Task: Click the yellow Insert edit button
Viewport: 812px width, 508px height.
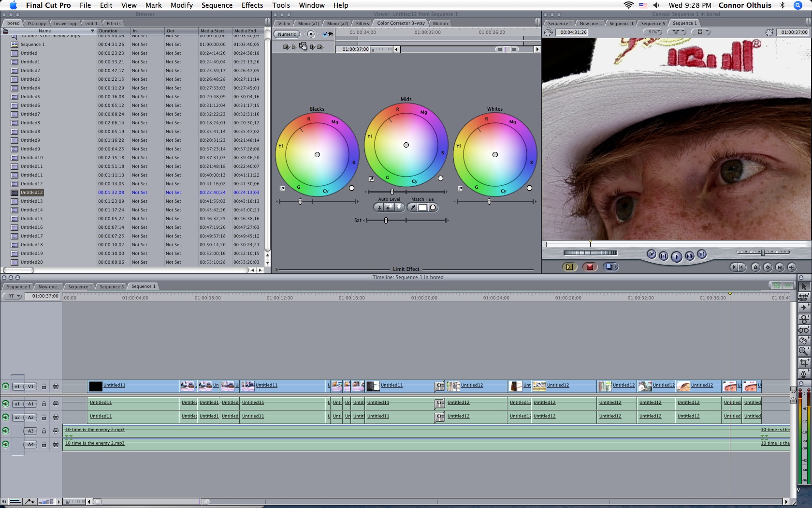Action: (x=569, y=267)
